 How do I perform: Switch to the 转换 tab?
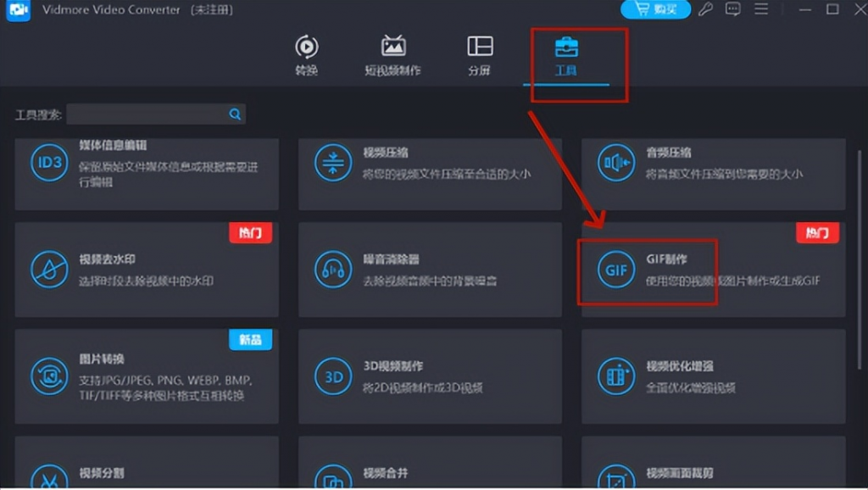306,55
